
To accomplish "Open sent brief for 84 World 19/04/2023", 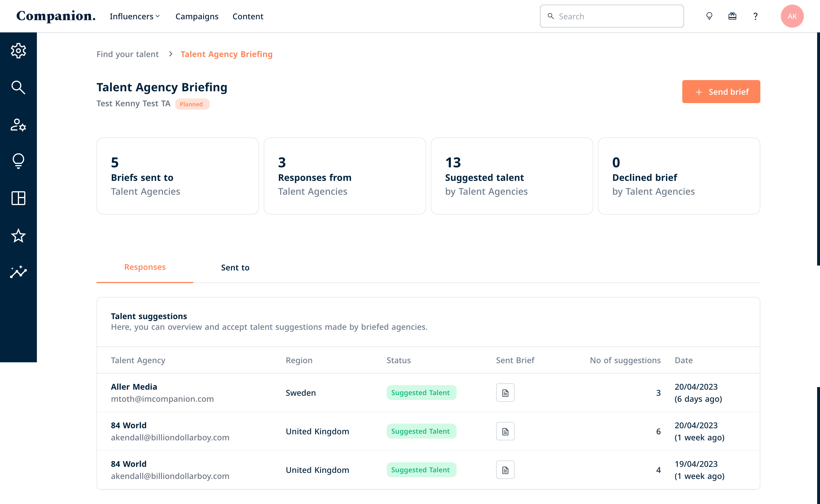I will click(x=505, y=470).
